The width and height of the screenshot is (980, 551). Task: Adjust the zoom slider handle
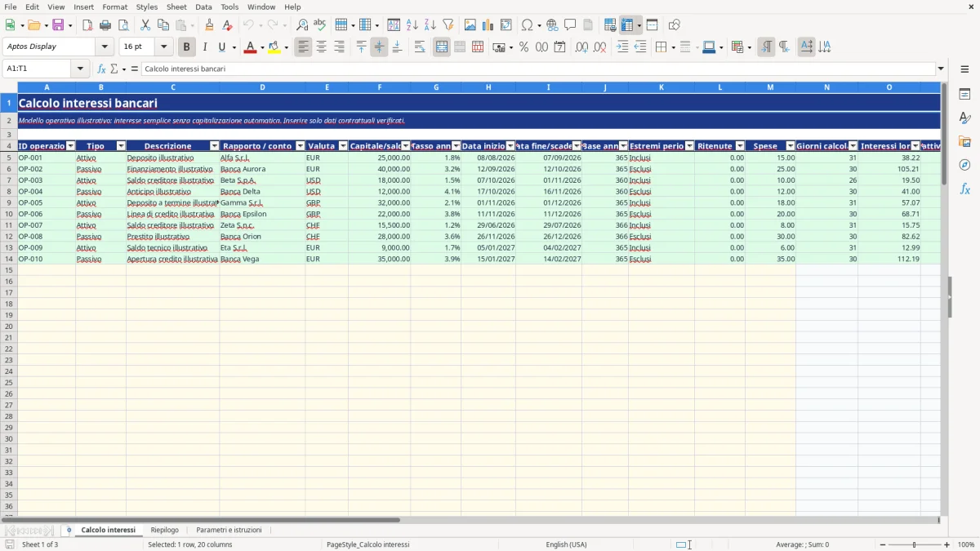pyautogui.click(x=915, y=544)
